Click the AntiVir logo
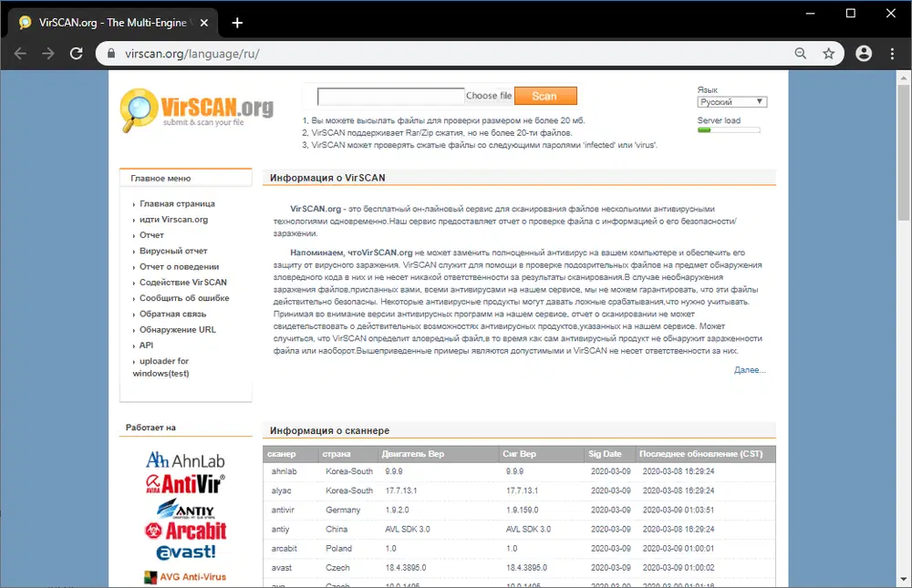This screenshot has height=588, width=912. pyautogui.click(x=185, y=483)
